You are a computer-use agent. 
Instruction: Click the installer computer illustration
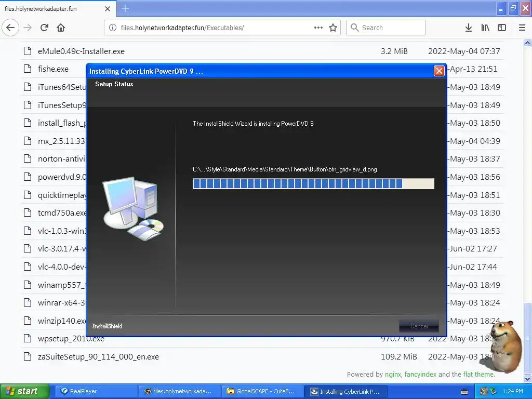tap(133, 209)
